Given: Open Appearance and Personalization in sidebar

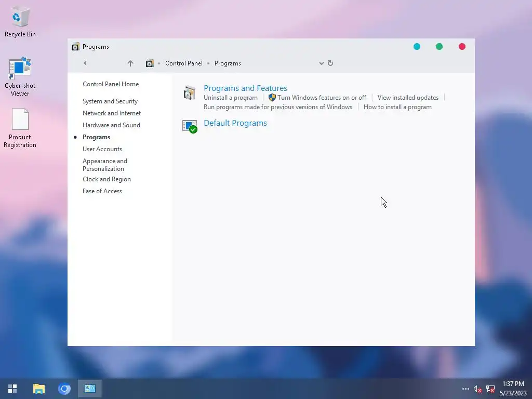Looking at the screenshot, I should click(105, 165).
